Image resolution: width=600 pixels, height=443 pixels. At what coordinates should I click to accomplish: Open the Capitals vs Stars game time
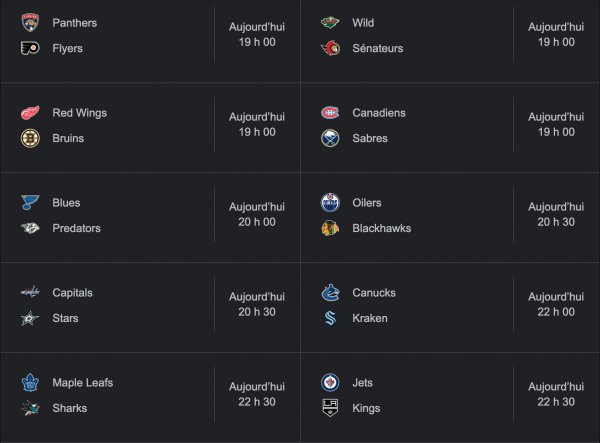(257, 305)
